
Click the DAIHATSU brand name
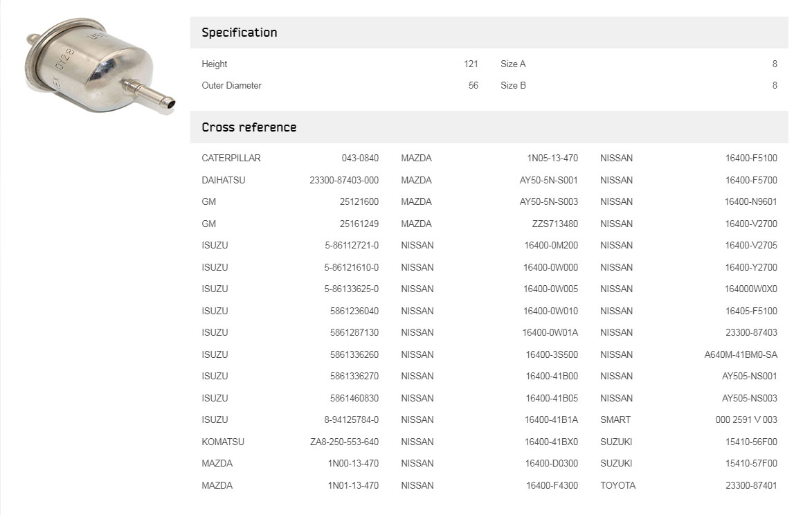[223, 181]
